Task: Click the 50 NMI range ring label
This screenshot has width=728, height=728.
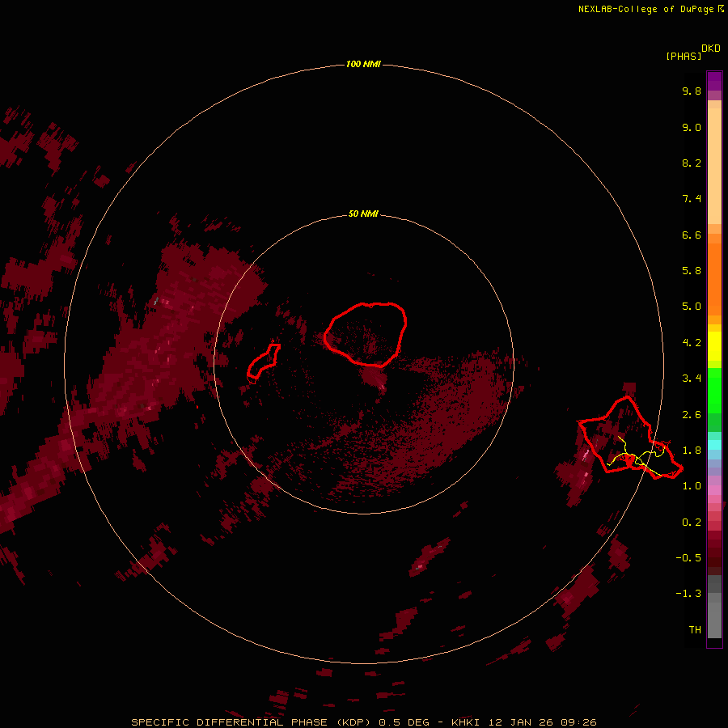Action: pyautogui.click(x=363, y=214)
